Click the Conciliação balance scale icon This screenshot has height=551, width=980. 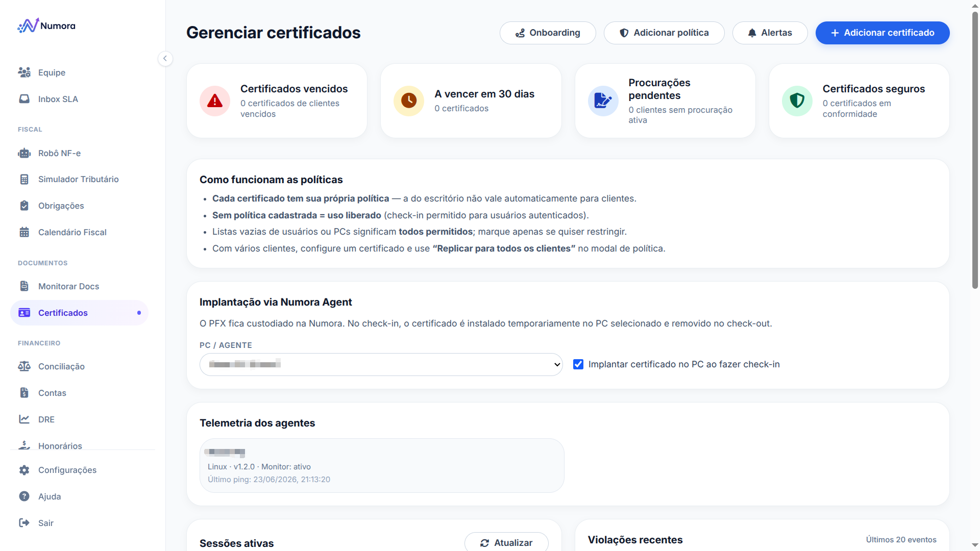pyautogui.click(x=24, y=366)
